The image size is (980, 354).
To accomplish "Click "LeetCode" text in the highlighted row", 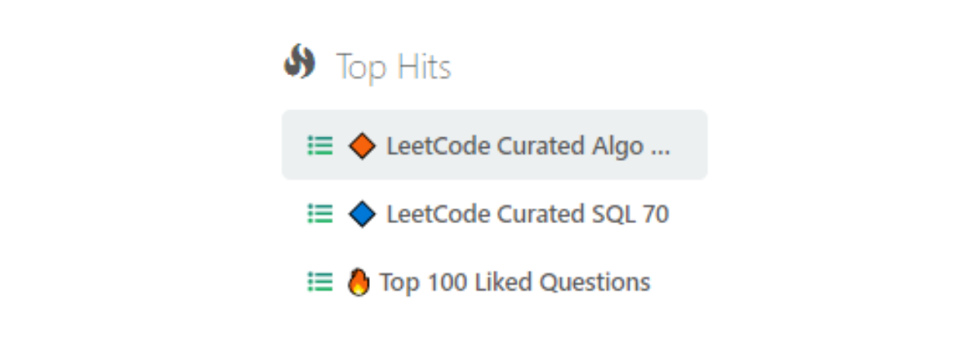I will [430, 146].
